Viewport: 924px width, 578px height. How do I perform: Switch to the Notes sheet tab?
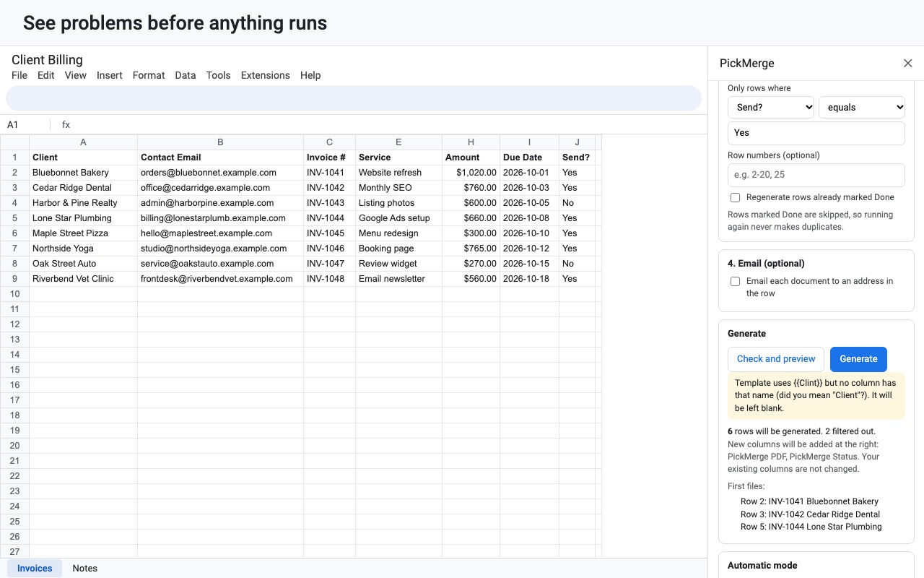85,568
